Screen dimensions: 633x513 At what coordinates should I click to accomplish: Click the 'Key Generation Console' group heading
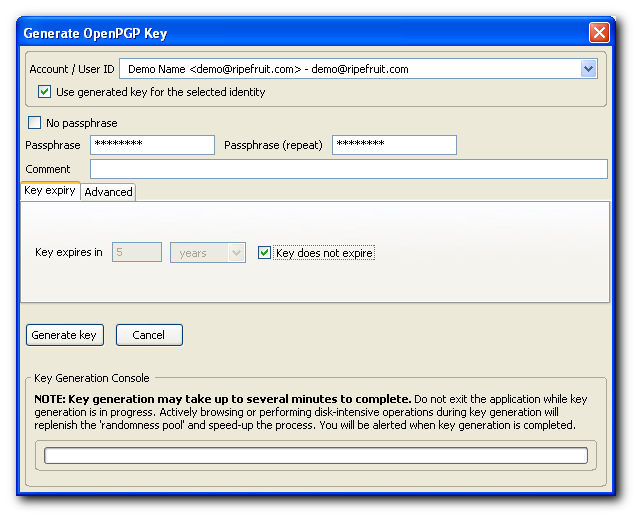pos(92,378)
